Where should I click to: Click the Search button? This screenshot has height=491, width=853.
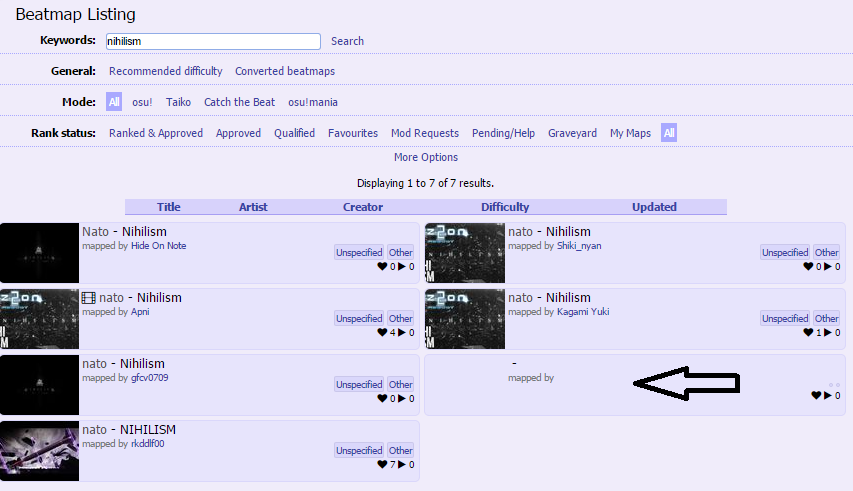[347, 41]
